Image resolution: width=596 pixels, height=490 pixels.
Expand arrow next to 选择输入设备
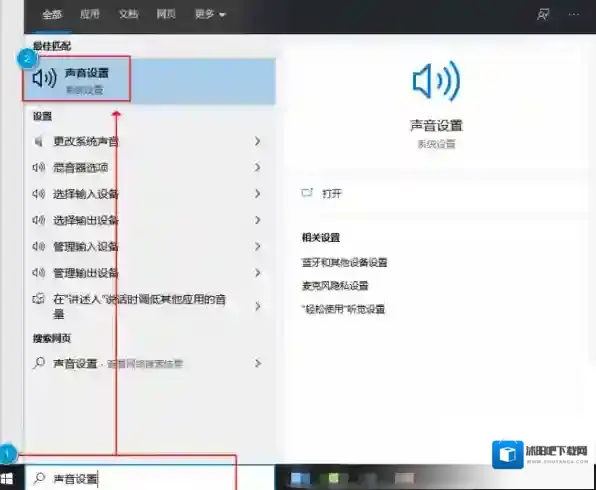pos(258,194)
